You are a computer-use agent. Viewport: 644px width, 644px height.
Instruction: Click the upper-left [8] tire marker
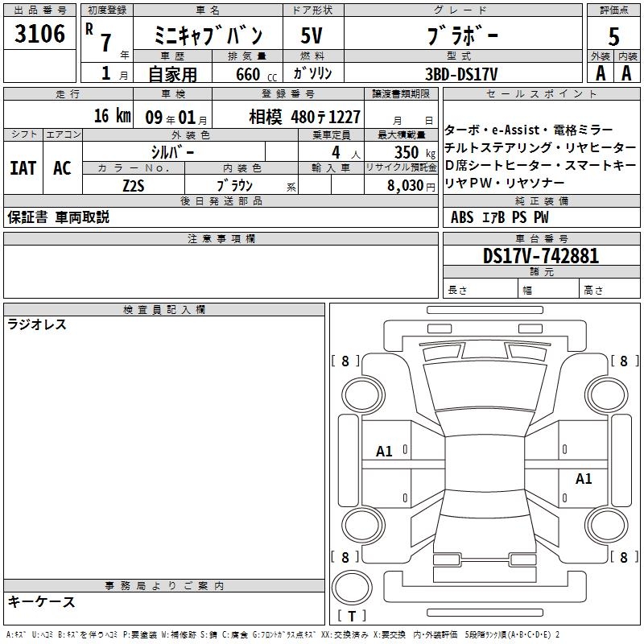(x=345, y=361)
